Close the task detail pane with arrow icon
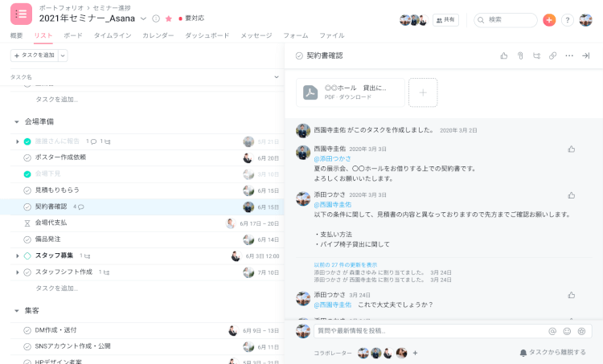The image size is (603, 364). pyautogui.click(x=585, y=55)
